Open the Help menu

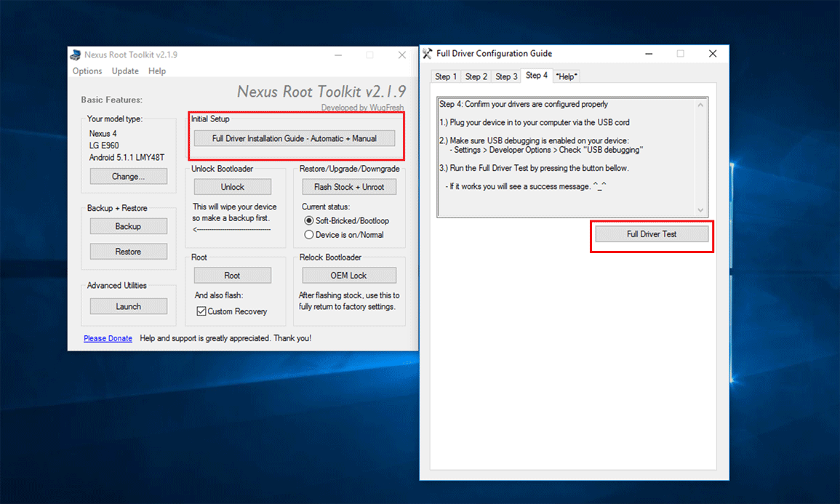click(157, 71)
